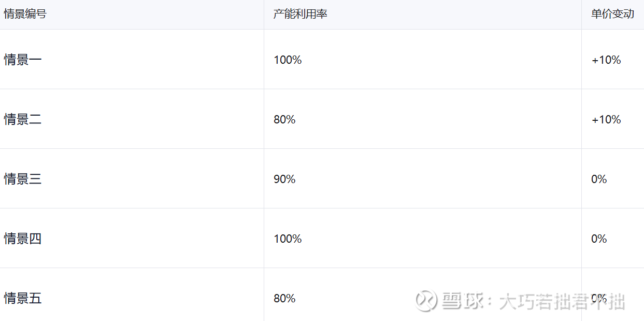Click the 情景二 row label
644x321 pixels.
tap(23, 119)
